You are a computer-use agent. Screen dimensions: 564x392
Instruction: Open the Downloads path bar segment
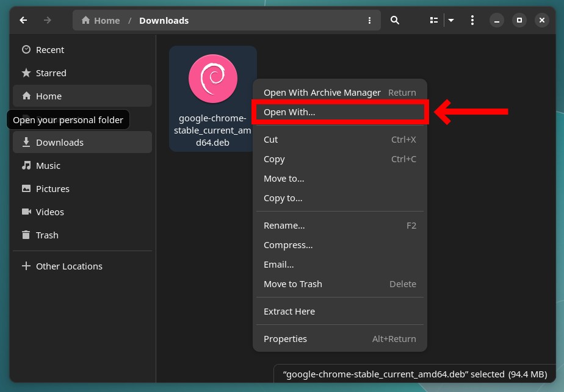164,21
